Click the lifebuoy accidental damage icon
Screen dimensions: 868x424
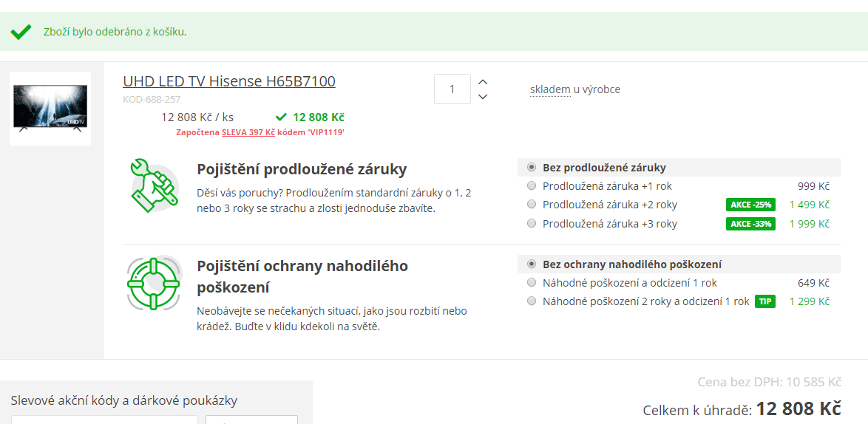tap(154, 284)
